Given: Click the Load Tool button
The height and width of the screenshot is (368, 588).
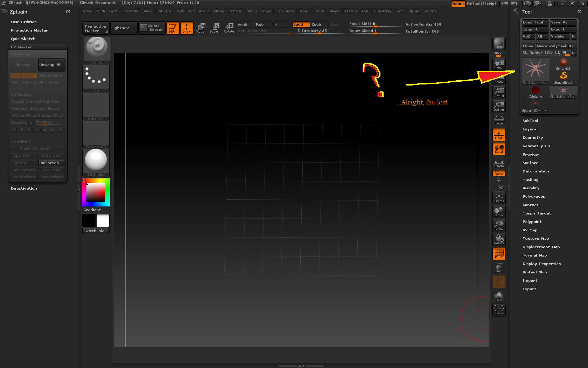Looking at the screenshot, I should pyautogui.click(x=535, y=22).
